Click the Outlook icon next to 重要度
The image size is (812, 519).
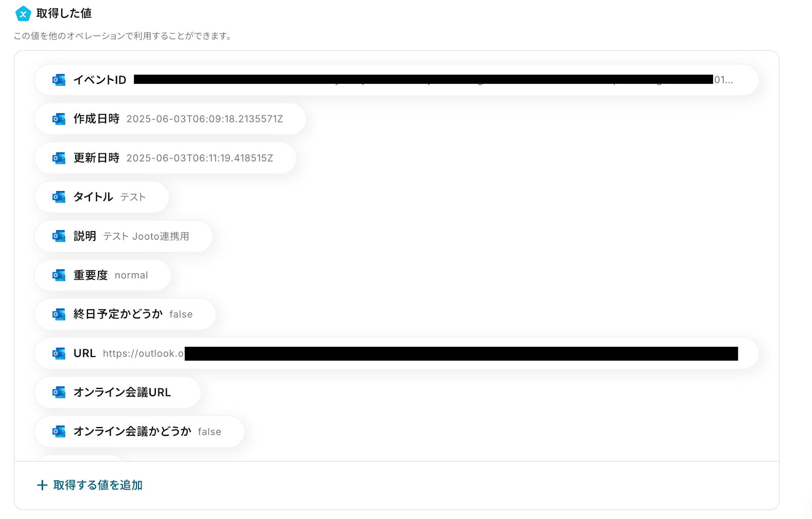coord(59,276)
